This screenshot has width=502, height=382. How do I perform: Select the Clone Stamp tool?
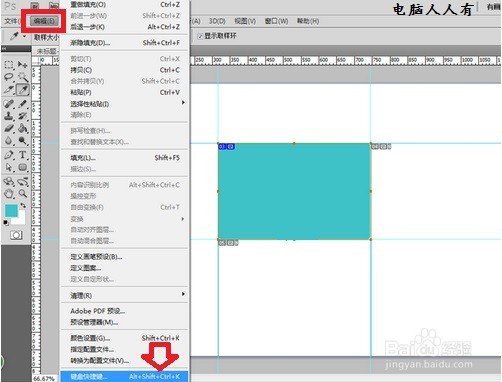[x=9, y=116]
